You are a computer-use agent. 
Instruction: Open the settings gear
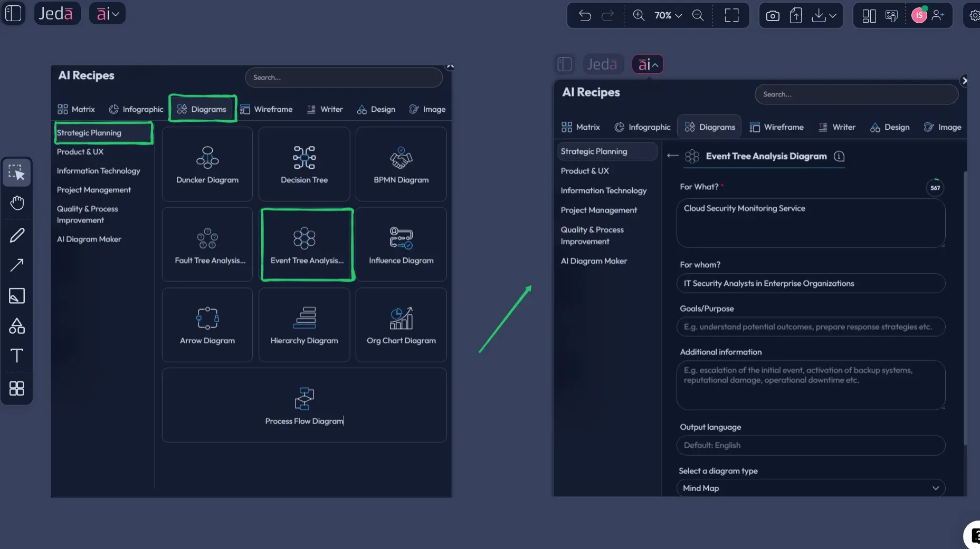click(974, 15)
